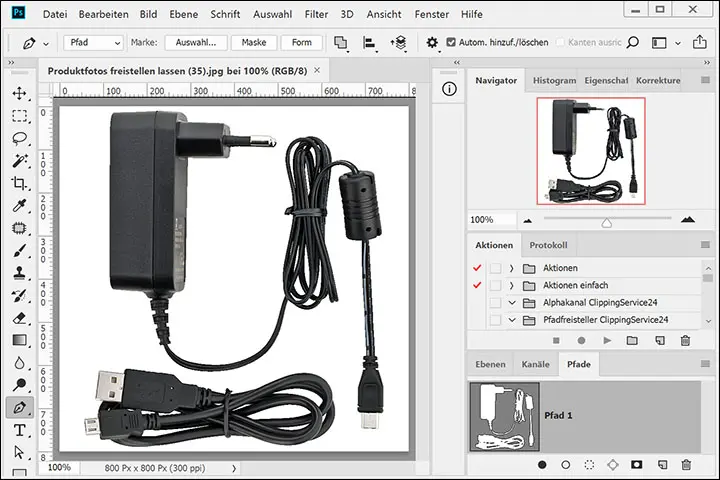Viewport: 720px width, 480px height.
Task: Choose the Eraser tool
Action: 19,318
